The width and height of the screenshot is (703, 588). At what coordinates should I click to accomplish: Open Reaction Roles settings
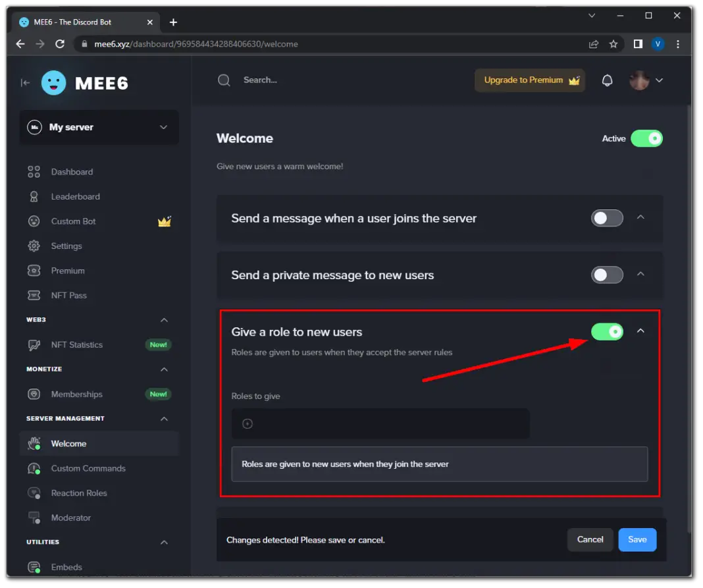pos(79,493)
